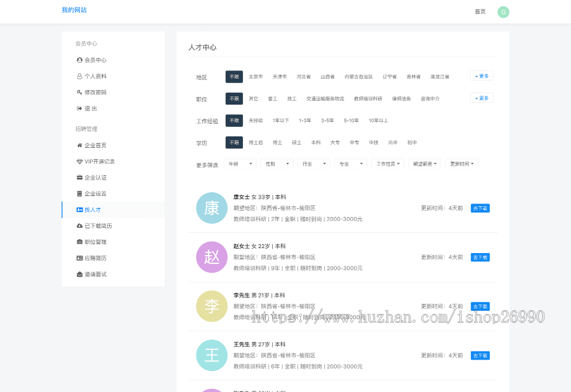Click the 已下载简历 cloud download icon
Viewport: 571px width, 392px height.
79,226
